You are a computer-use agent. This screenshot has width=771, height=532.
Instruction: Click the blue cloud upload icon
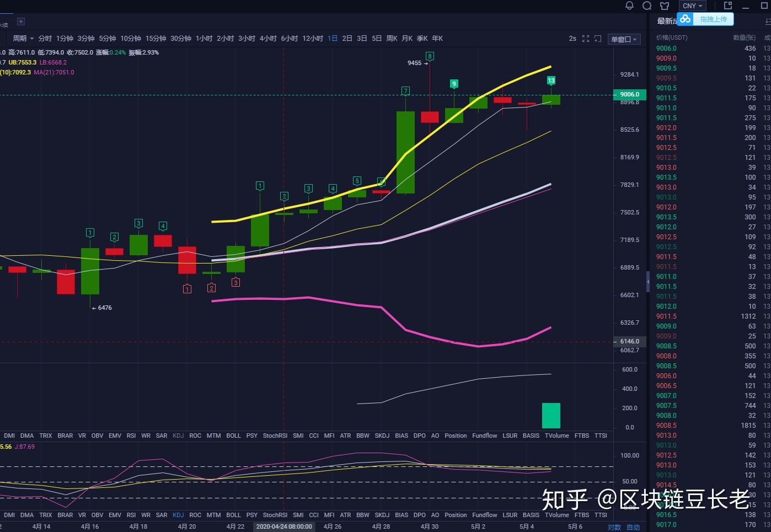(685, 19)
